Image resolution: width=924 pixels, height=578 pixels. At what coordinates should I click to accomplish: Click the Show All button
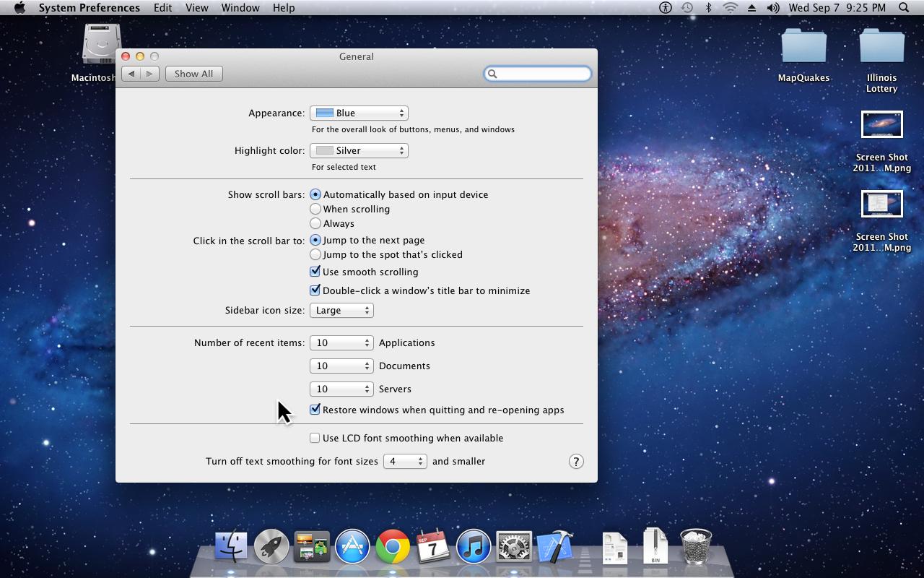pyautogui.click(x=193, y=73)
